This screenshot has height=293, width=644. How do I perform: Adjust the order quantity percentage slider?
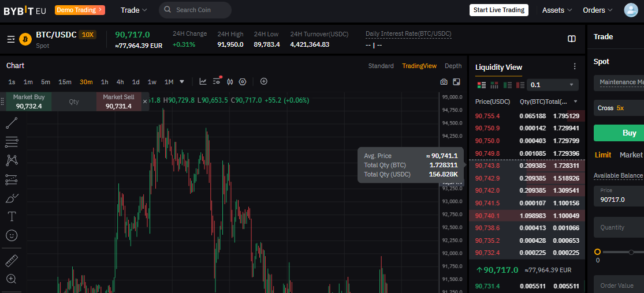[x=620, y=252]
